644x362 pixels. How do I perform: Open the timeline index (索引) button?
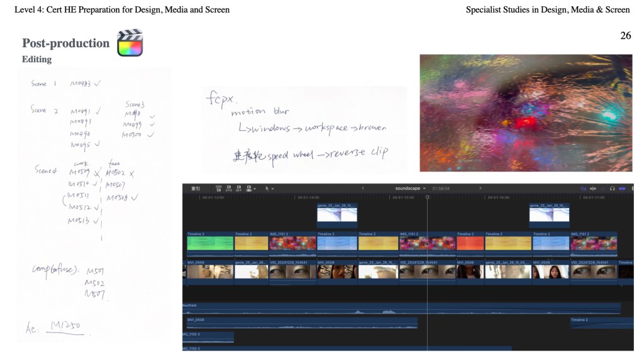[196, 188]
